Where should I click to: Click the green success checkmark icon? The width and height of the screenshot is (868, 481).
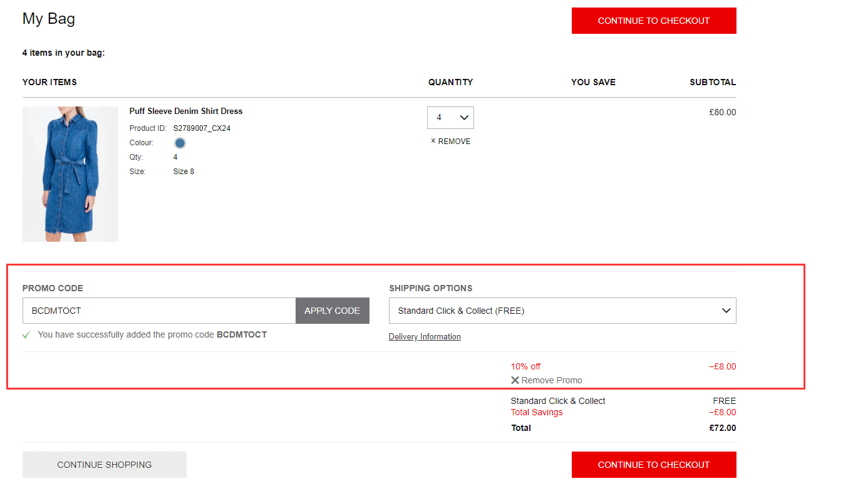pyautogui.click(x=26, y=335)
